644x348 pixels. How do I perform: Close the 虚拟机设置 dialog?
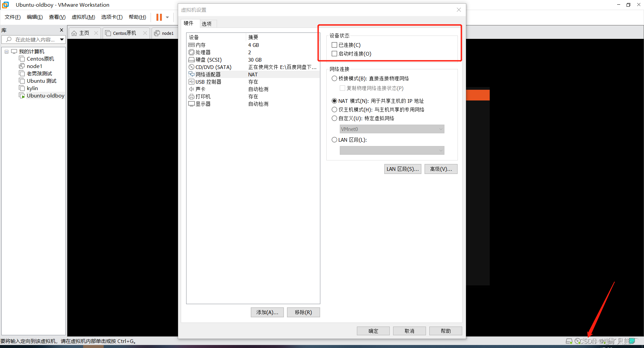(459, 10)
